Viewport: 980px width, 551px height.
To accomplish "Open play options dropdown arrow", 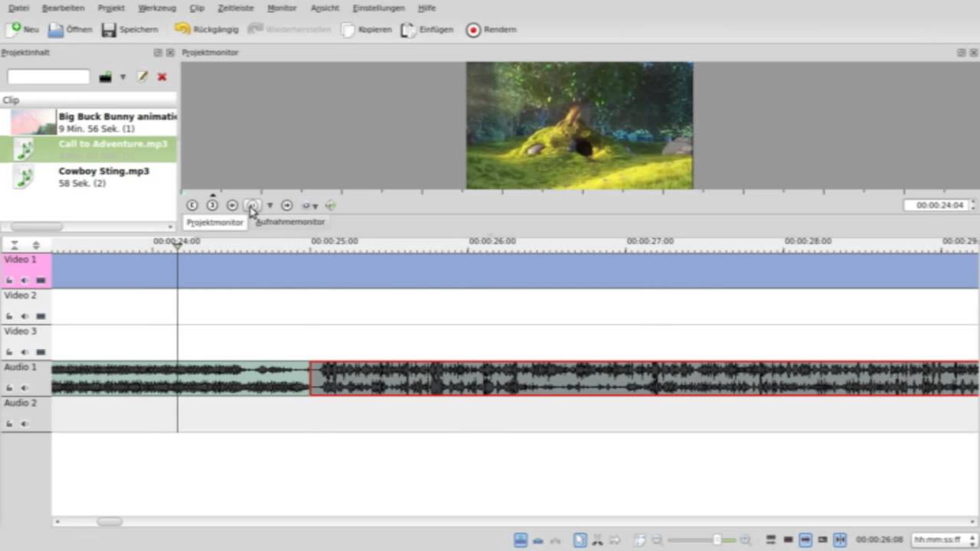I will click(269, 205).
